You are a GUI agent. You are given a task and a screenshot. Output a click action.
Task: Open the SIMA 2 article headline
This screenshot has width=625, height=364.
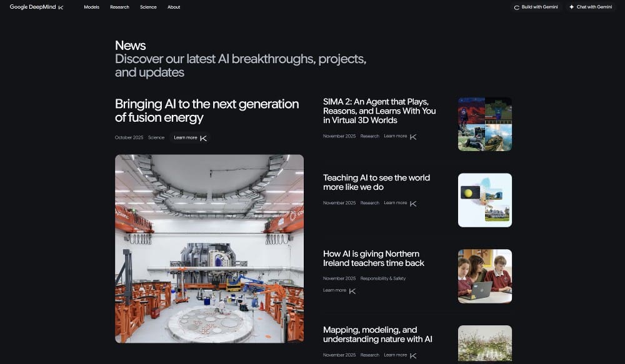click(379, 111)
